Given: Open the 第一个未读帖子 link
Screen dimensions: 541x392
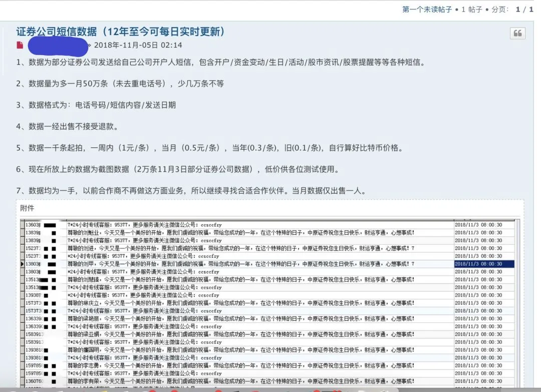Looking at the screenshot, I should 427,10.
